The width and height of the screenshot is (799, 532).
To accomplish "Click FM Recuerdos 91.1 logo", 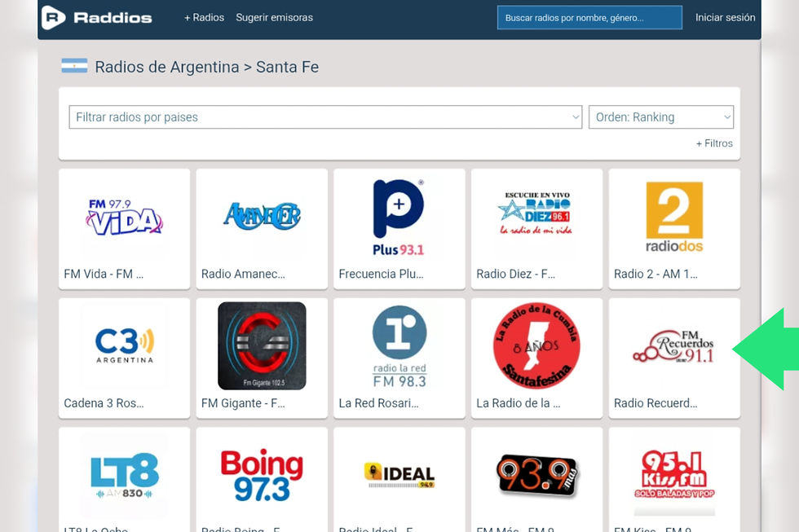I will (x=673, y=347).
